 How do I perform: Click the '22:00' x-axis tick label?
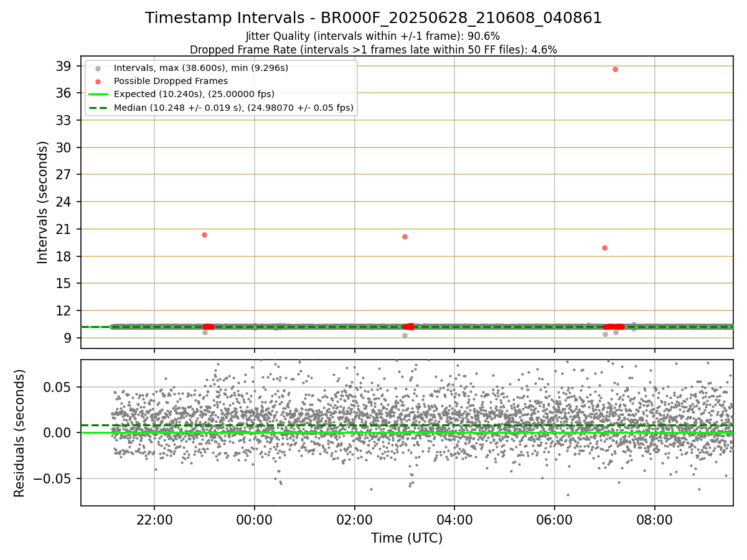point(154,520)
